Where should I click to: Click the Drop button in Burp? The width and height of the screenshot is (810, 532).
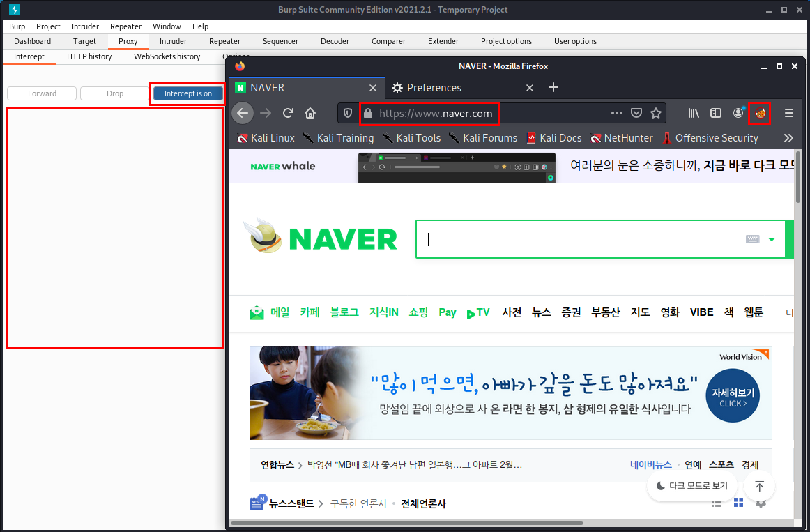point(115,93)
